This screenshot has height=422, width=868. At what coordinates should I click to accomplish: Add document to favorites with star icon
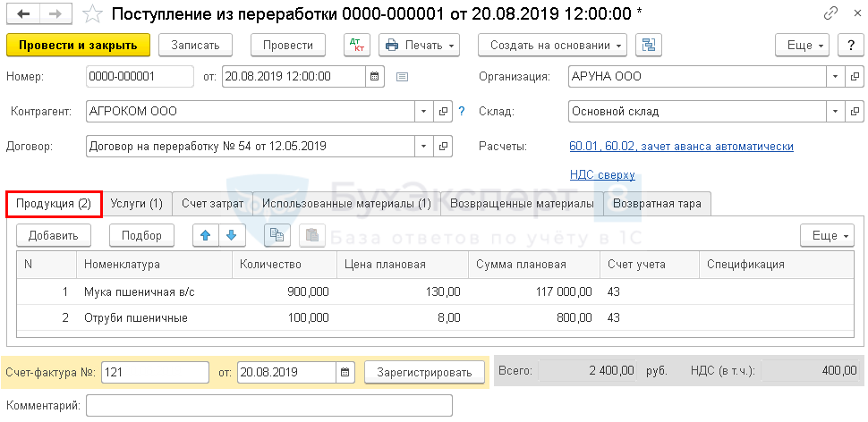[x=92, y=14]
